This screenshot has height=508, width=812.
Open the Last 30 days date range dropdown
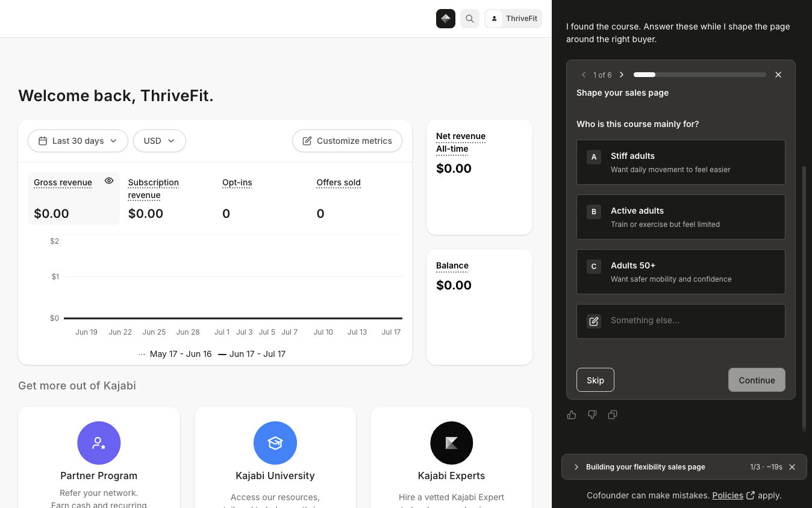click(x=78, y=141)
